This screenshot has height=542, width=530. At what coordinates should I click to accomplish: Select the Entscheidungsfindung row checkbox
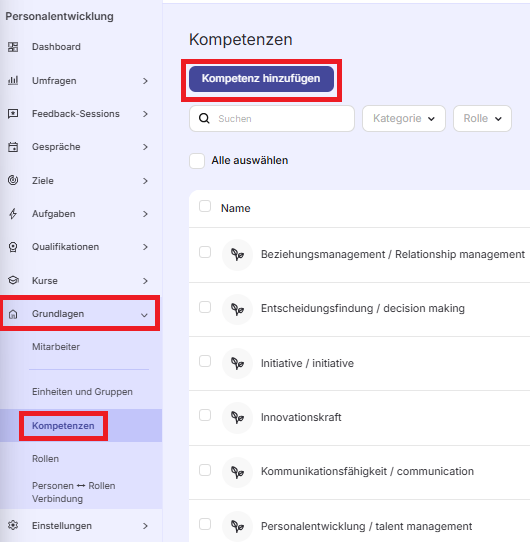[x=205, y=307]
